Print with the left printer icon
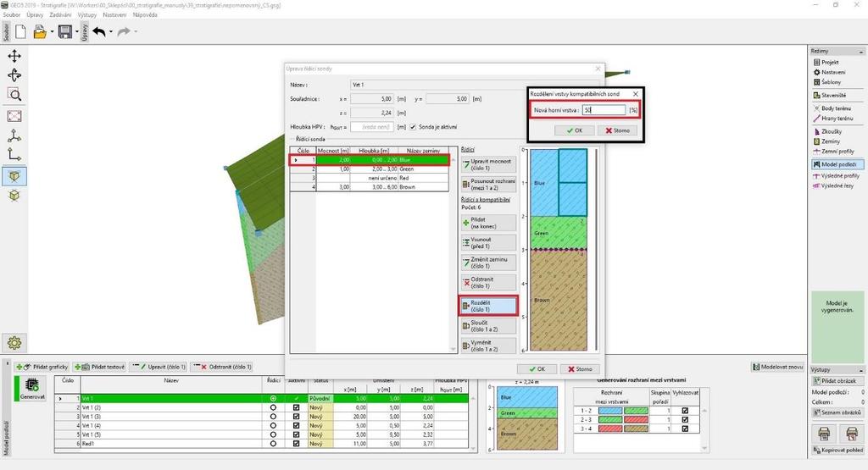Image resolution: width=868 pixels, height=470 pixels. click(x=824, y=433)
